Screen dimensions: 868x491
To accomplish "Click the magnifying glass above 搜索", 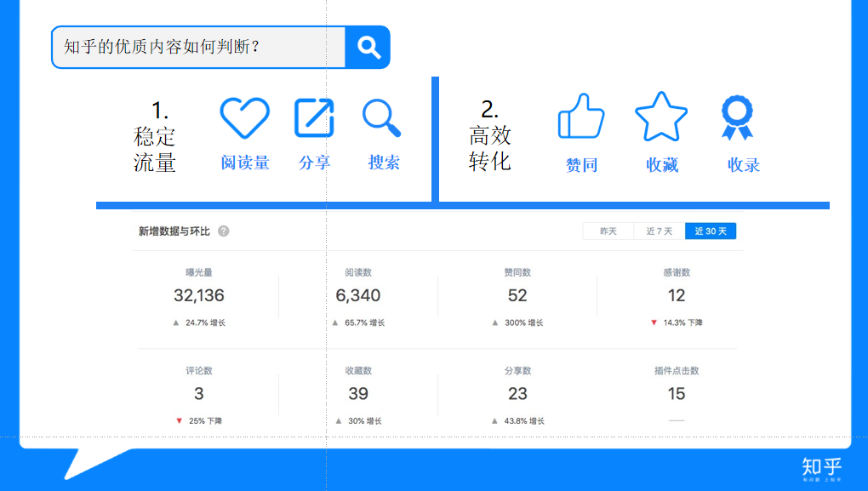I will click(x=381, y=117).
